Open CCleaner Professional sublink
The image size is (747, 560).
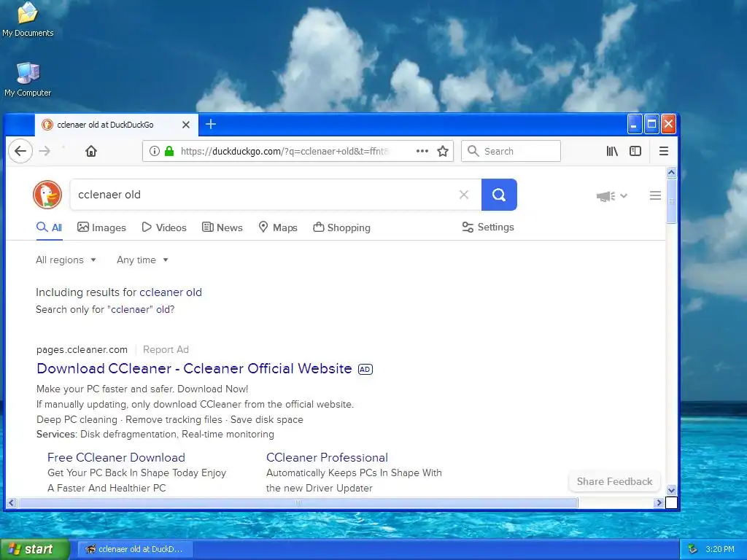point(328,458)
